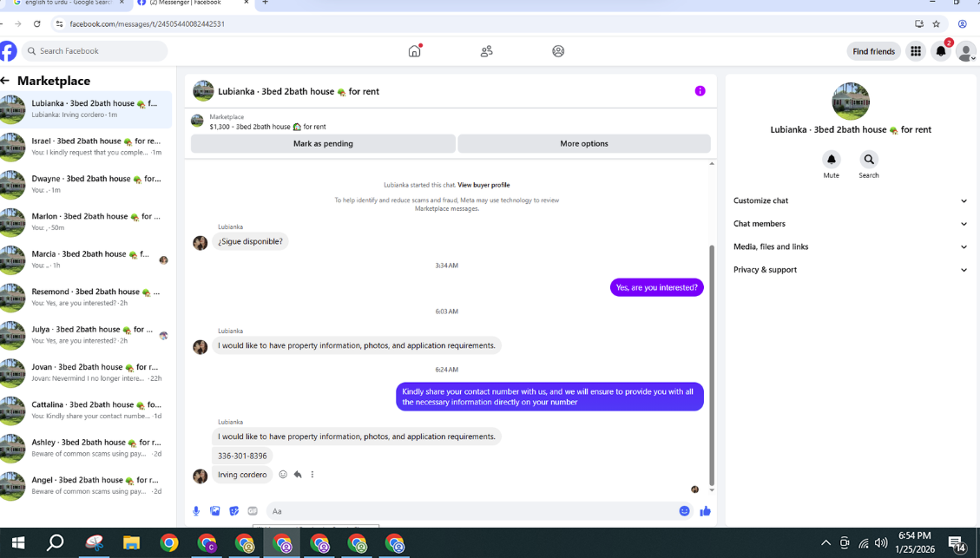Open Windows taskbar search
The height and width of the screenshot is (558, 980).
pos(55,543)
